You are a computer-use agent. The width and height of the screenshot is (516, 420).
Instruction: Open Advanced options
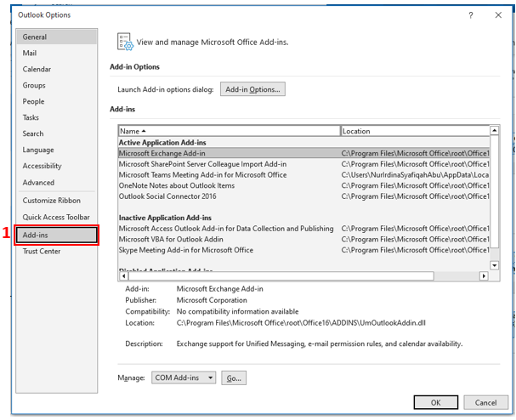[x=57, y=182]
